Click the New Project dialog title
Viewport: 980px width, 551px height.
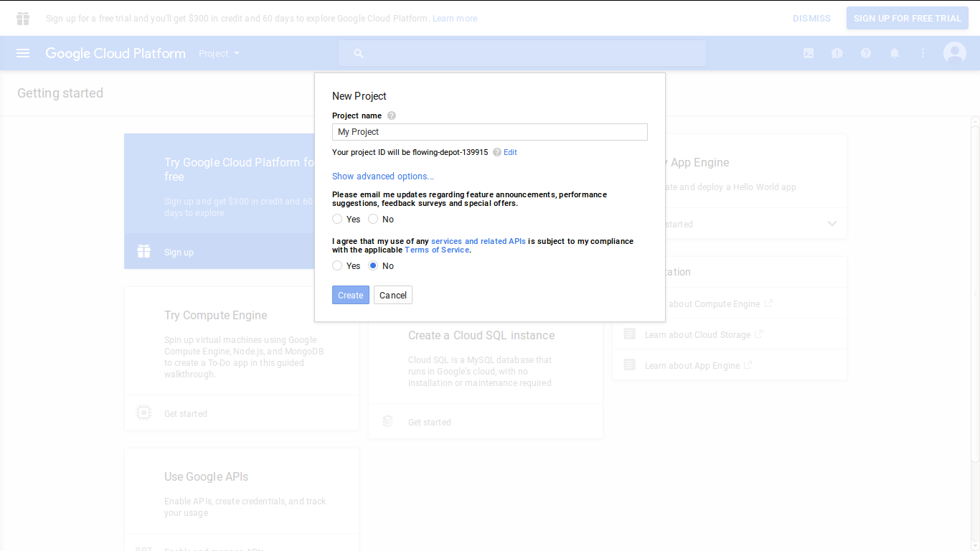[359, 96]
